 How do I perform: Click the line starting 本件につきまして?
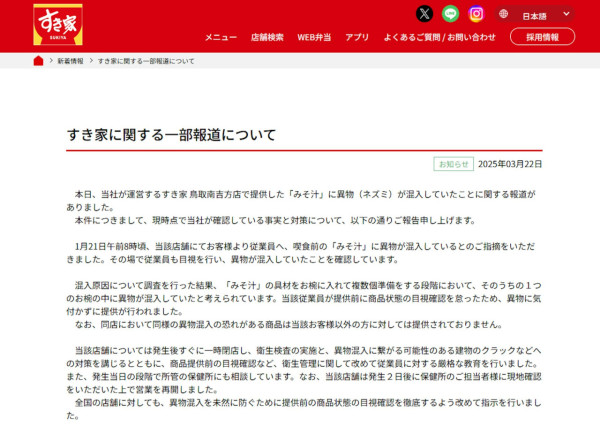click(275, 220)
